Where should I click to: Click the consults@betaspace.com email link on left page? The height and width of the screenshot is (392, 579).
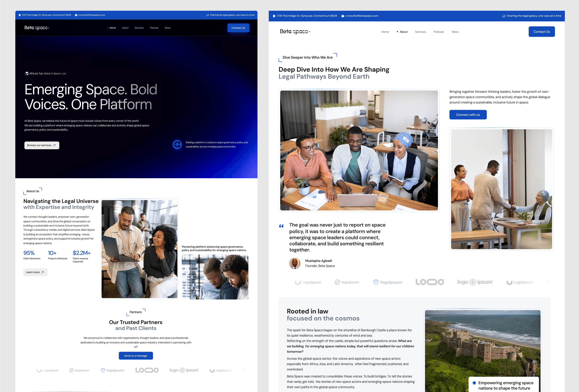click(x=92, y=15)
